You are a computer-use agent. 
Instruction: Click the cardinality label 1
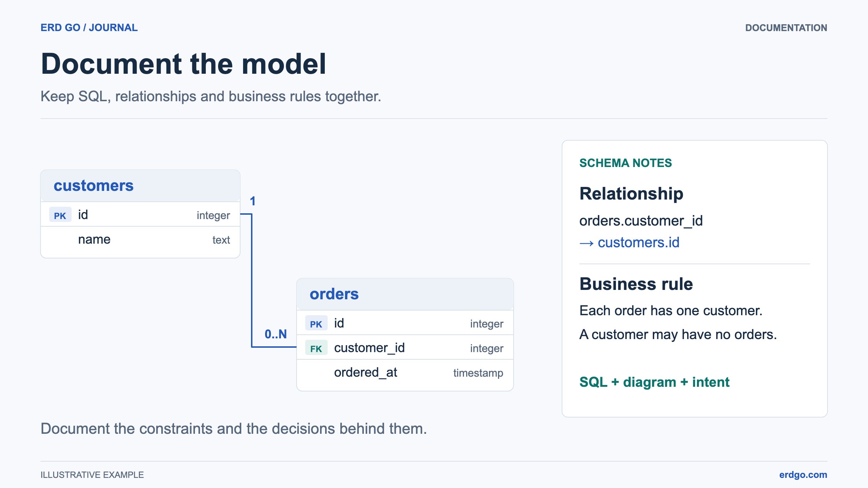(x=253, y=201)
